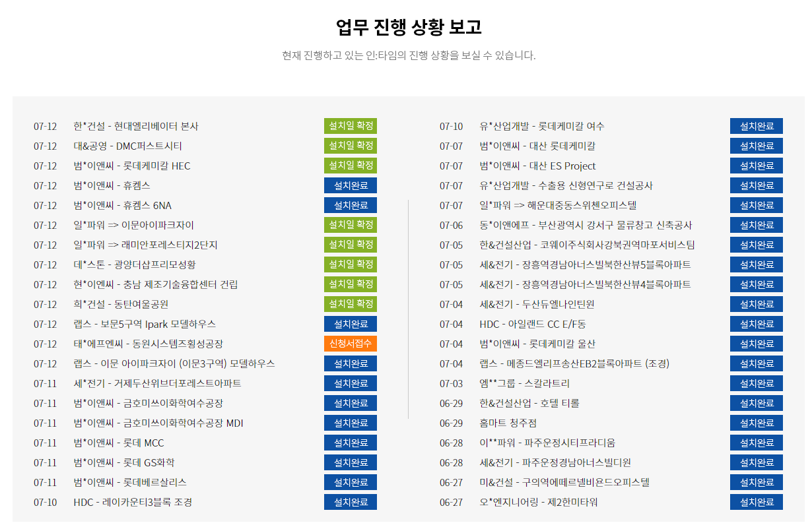The width and height of the screenshot is (812, 527).
Task: Select 데*스톤 - 광양더샵프리모성황 row text
Action: coord(135,264)
